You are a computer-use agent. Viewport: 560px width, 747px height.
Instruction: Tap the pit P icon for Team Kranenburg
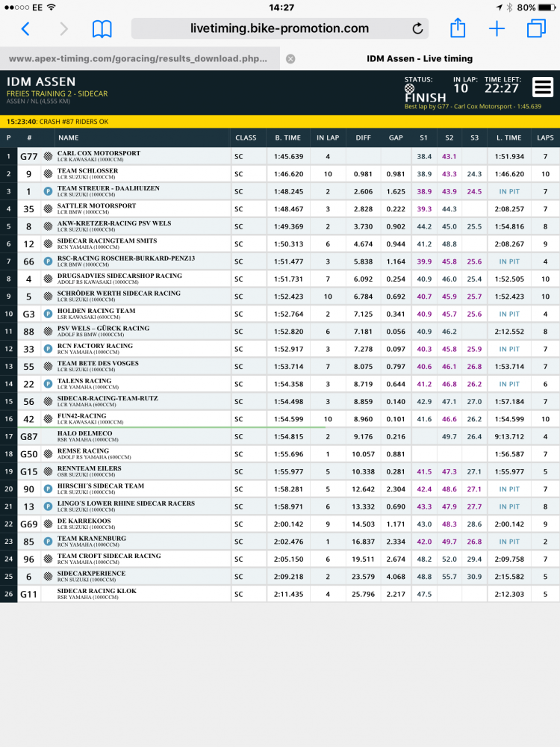(48, 542)
